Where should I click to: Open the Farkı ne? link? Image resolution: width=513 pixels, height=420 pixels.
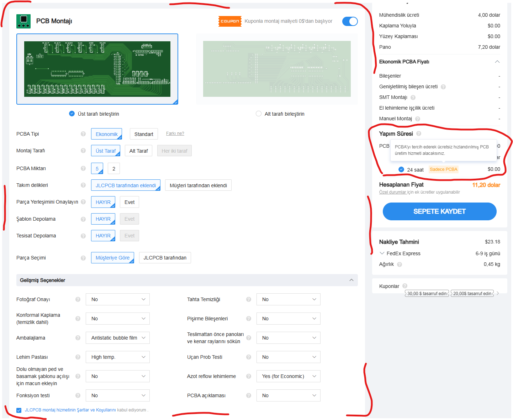[175, 133]
